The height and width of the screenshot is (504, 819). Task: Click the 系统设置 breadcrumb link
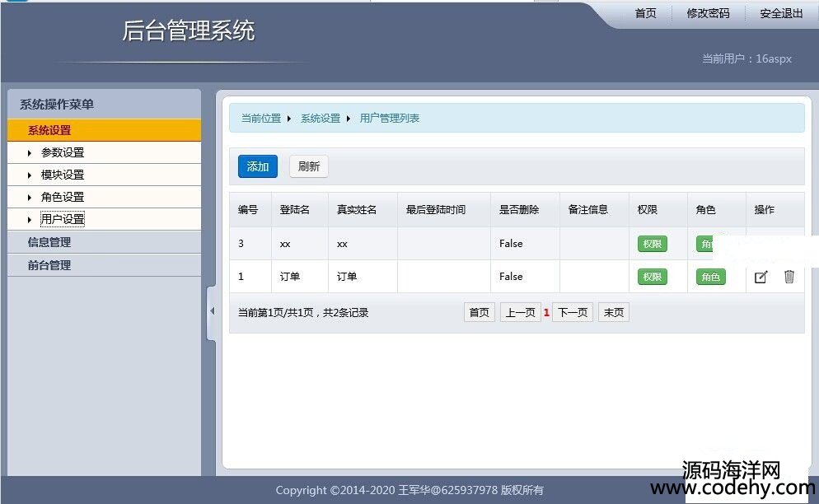point(321,119)
